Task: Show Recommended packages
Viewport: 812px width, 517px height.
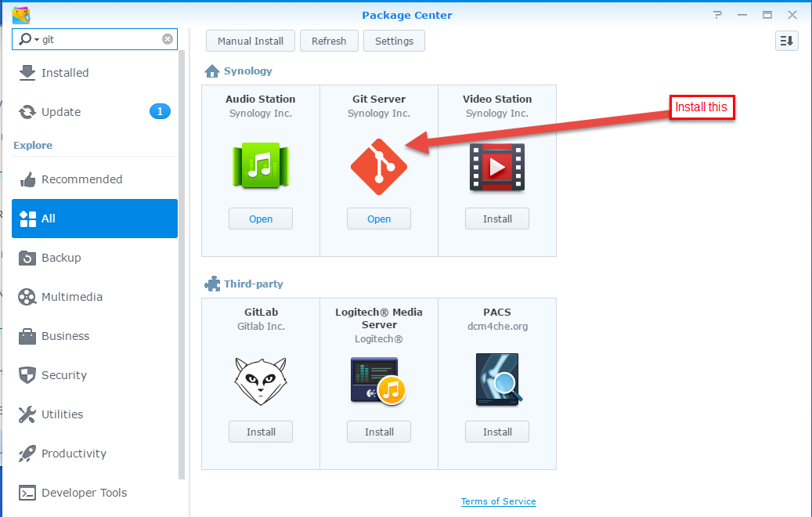Action: pos(95,179)
